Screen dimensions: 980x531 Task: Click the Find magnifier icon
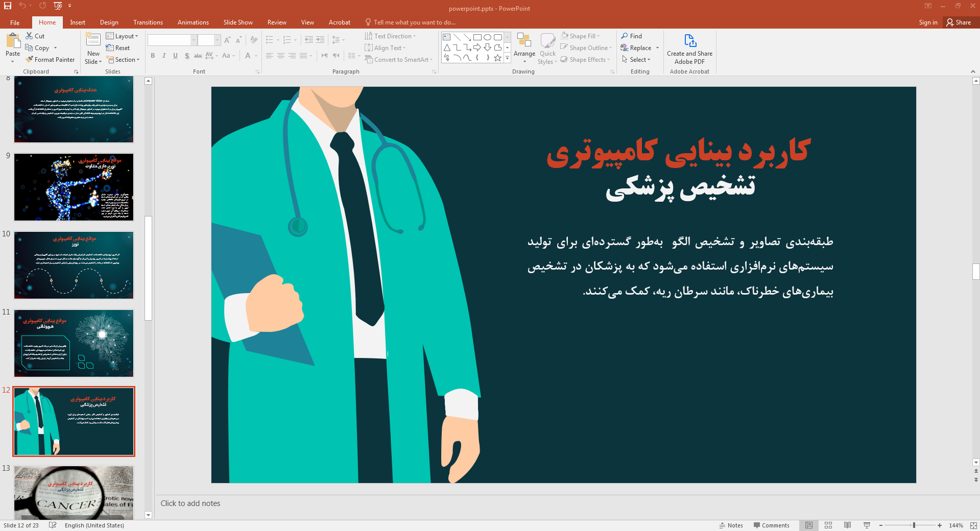pyautogui.click(x=625, y=36)
